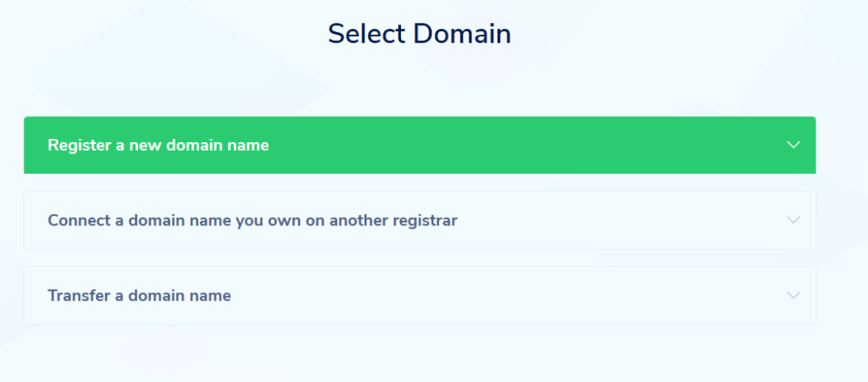Viewport: 868px width, 382px height.
Task: Toggle the gray arrow beside another registrar text
Action: click(793, 220)
